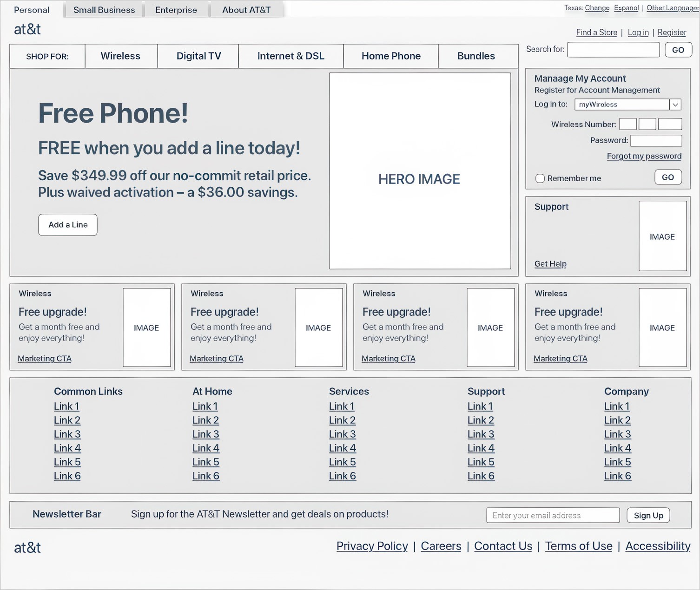Click Get Help in the Support box

550,264
